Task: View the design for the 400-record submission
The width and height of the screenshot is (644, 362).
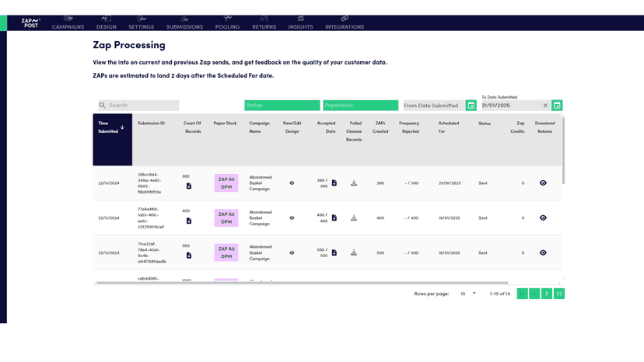Action: click(x=292, y=218)
